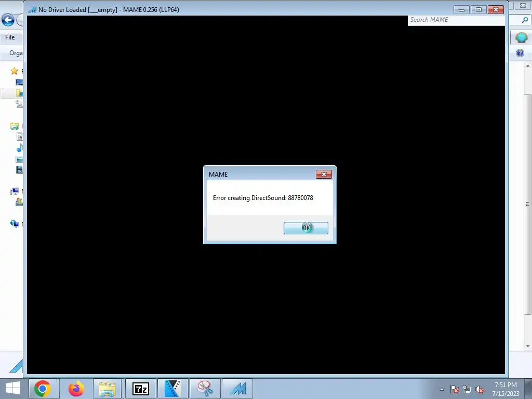Select Local Disk in Explorer sidebar
Viewport: 532px width, 399px height.
[x=19, y=202]
